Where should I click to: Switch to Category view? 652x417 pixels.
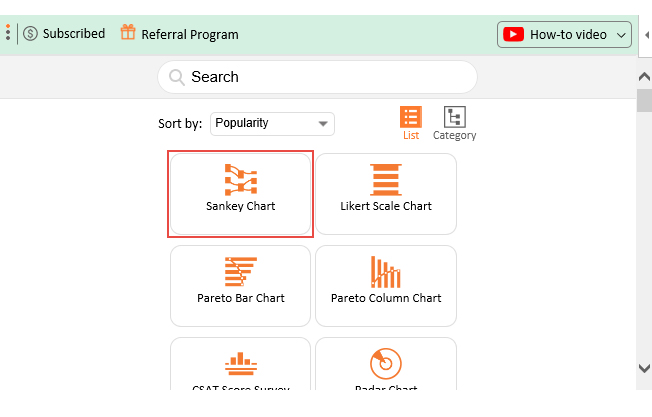click(454, 122)
